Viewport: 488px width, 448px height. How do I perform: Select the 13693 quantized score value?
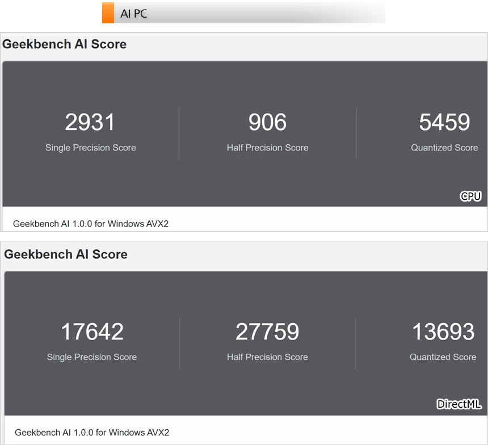pos(444,332)
